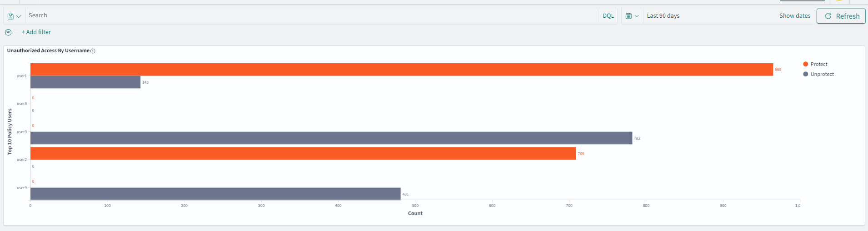The width and height of the screenshot is (868, 231).
Task: Select user2's orange Protect bar (709)
Action: [303, 153]
